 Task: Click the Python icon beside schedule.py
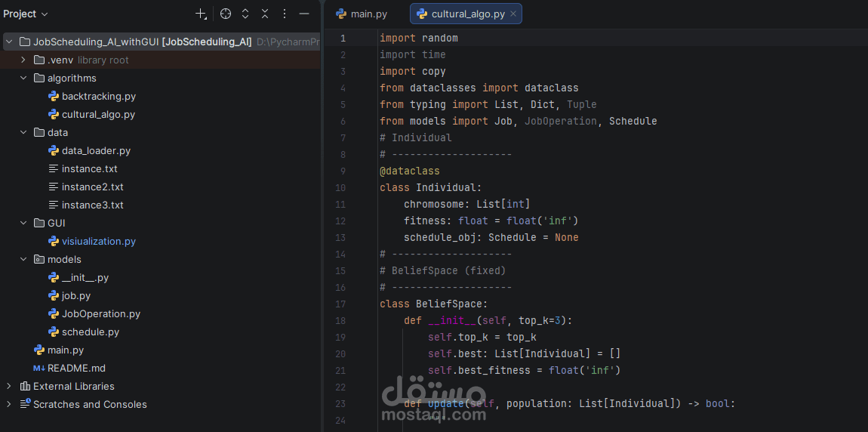(54, 332)
